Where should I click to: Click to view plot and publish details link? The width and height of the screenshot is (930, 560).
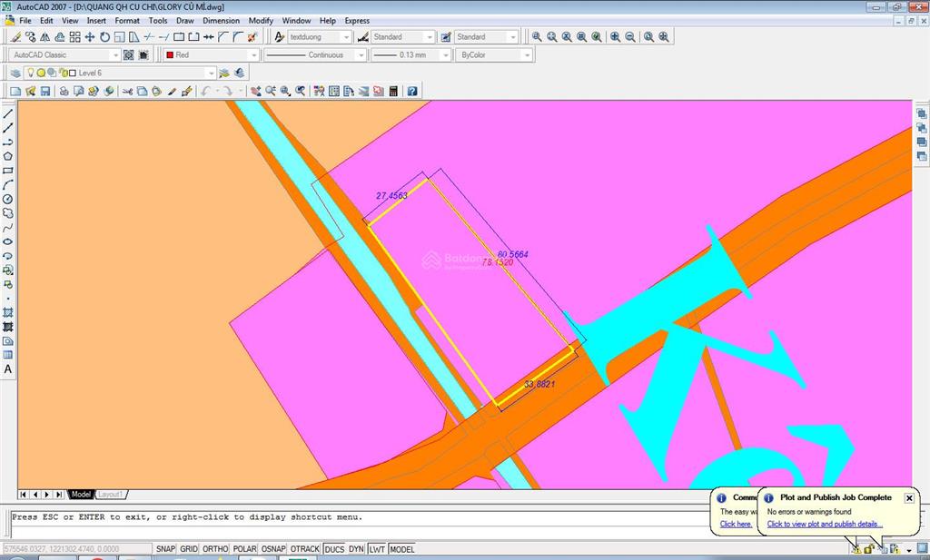[825, 524]
